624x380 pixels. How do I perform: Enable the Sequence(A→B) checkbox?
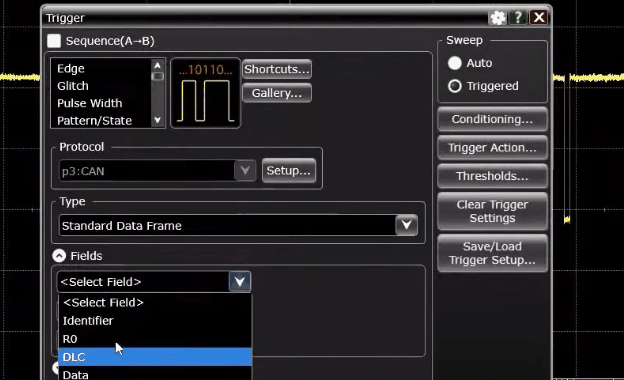pos(54,41)
